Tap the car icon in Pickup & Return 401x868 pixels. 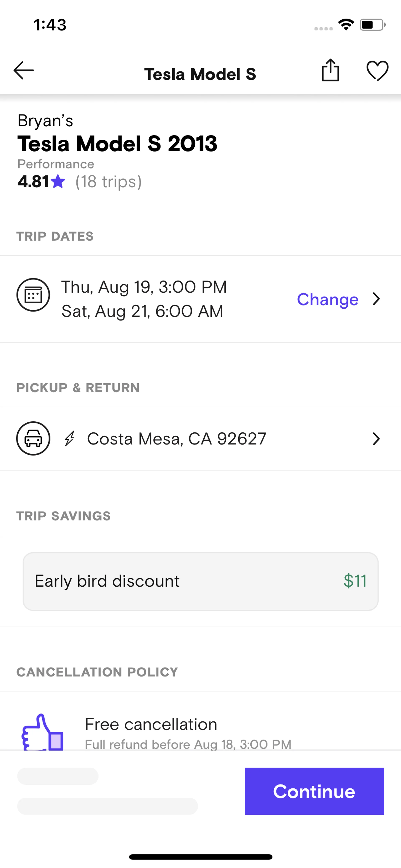(x=33, y=438)
